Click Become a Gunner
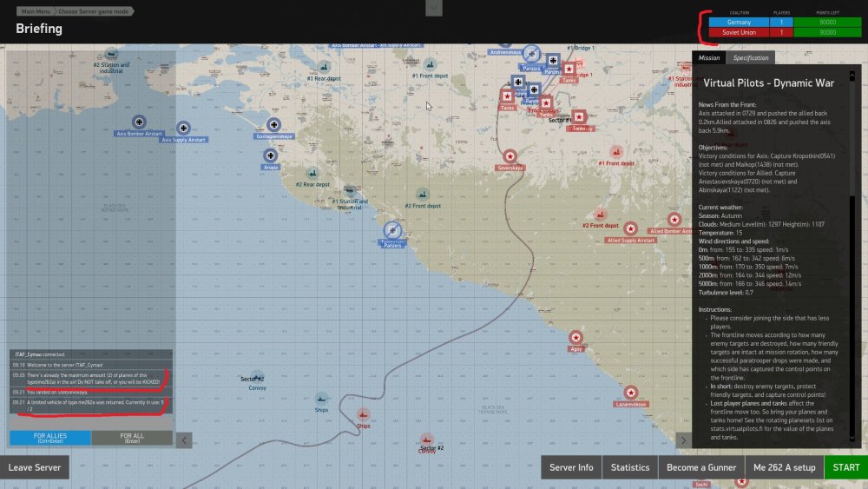868x489 pixels. [701, 467]
